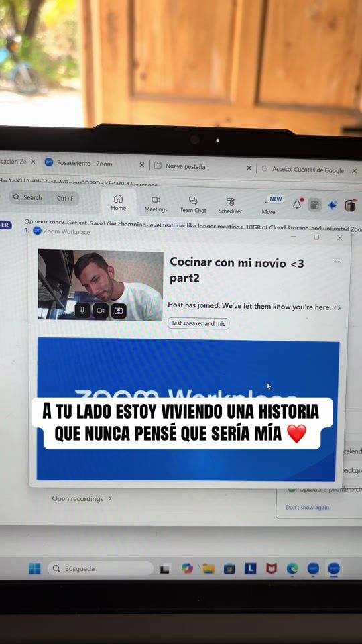Screen dimensions: 362x644
Task: Switch to Nueva pestaña browser tab
Action: (185, 166)
